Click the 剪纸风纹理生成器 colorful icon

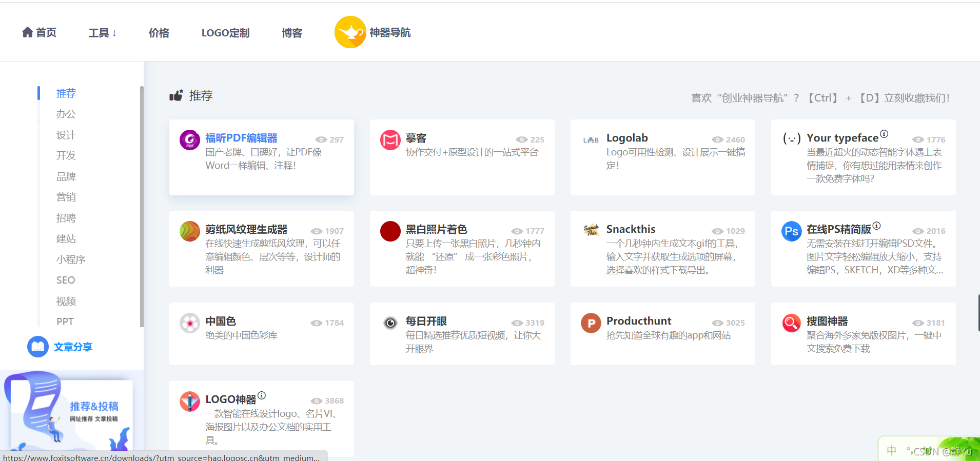190,231
